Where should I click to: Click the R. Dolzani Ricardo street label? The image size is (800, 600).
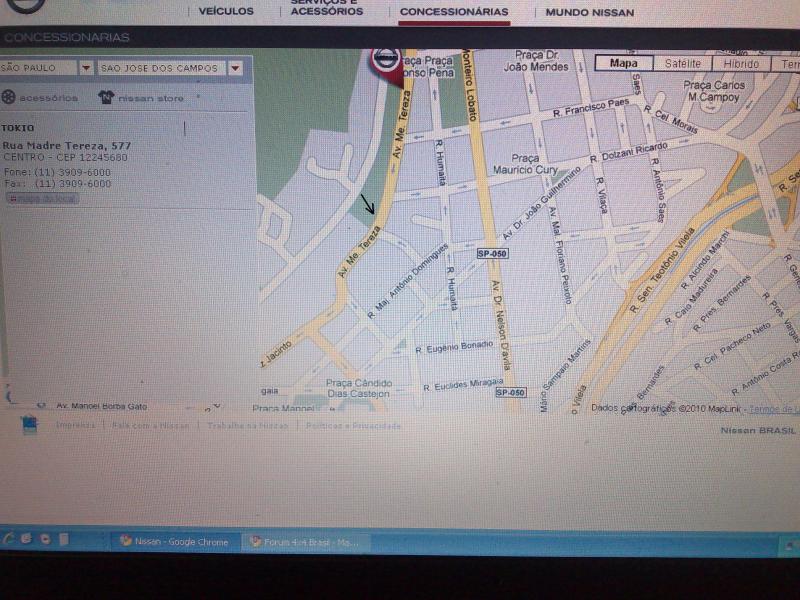628,153
